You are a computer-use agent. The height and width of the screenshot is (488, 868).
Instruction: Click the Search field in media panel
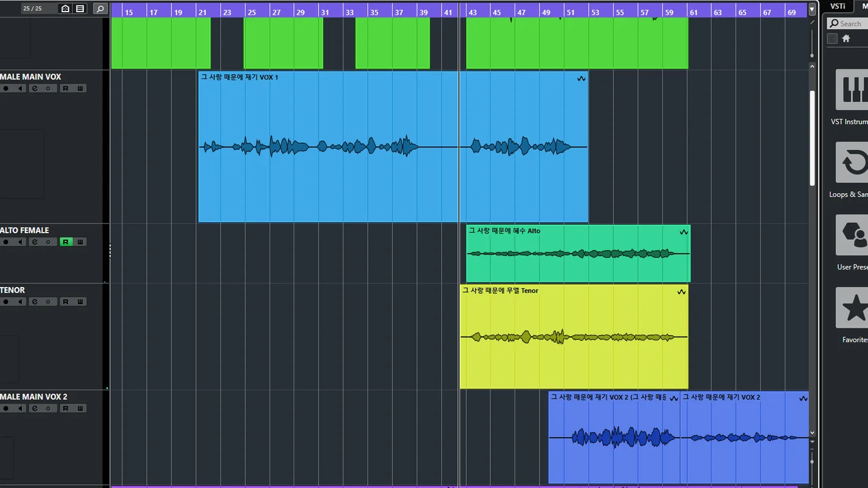(848, 24)
